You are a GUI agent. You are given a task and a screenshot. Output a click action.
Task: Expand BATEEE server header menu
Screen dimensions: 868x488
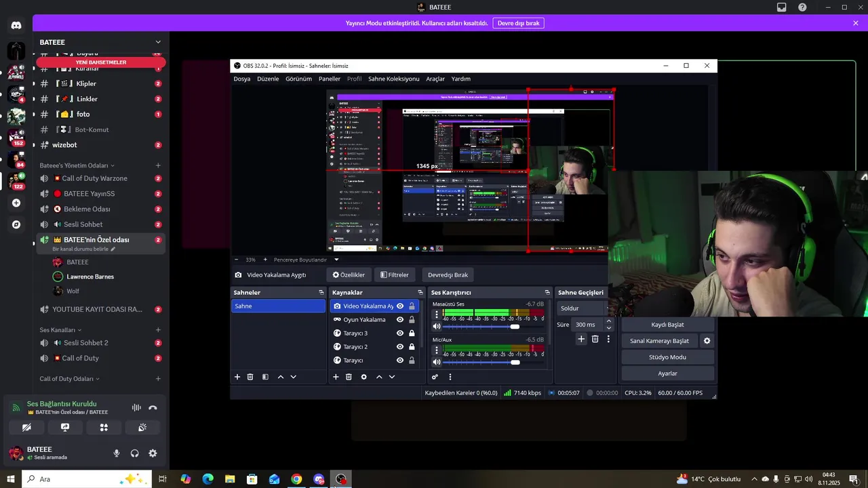[x=158, y=42]
